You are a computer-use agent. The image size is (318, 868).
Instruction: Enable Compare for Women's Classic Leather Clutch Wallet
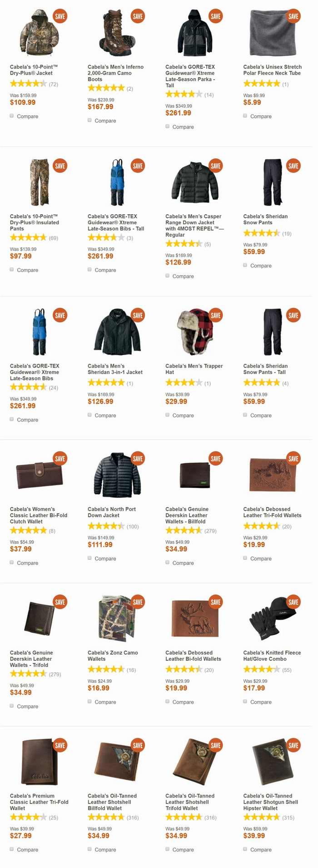click(x=12, y=562)
